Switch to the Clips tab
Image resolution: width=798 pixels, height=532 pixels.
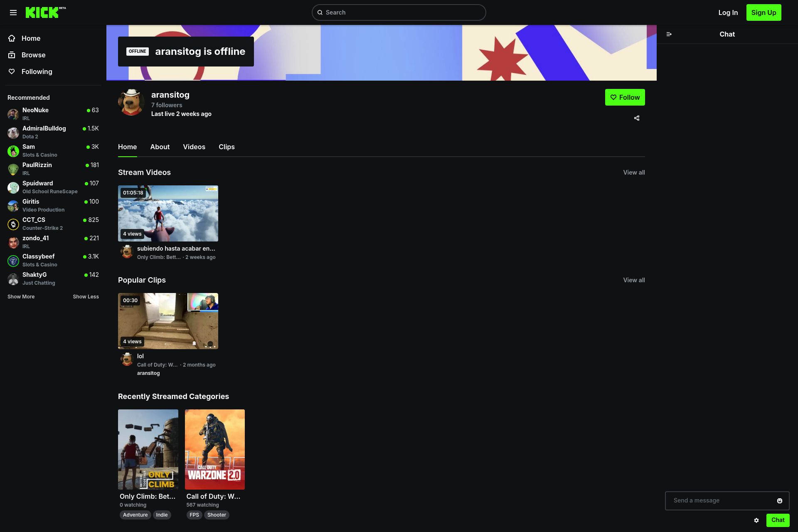pyautogui.click(x=227, y=147)
